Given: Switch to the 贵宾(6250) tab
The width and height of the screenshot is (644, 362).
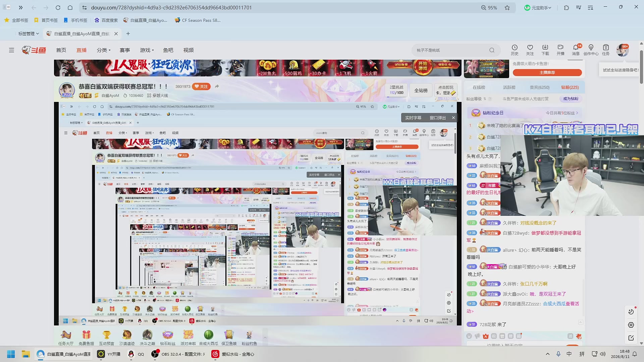Looking at the screenshot, I should [540, 87].
